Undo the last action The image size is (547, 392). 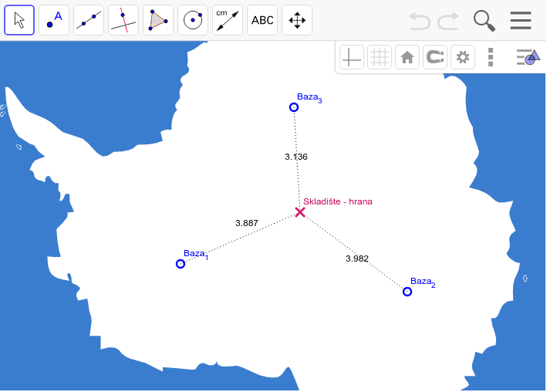pyautogui.click(x=420, y=21)
